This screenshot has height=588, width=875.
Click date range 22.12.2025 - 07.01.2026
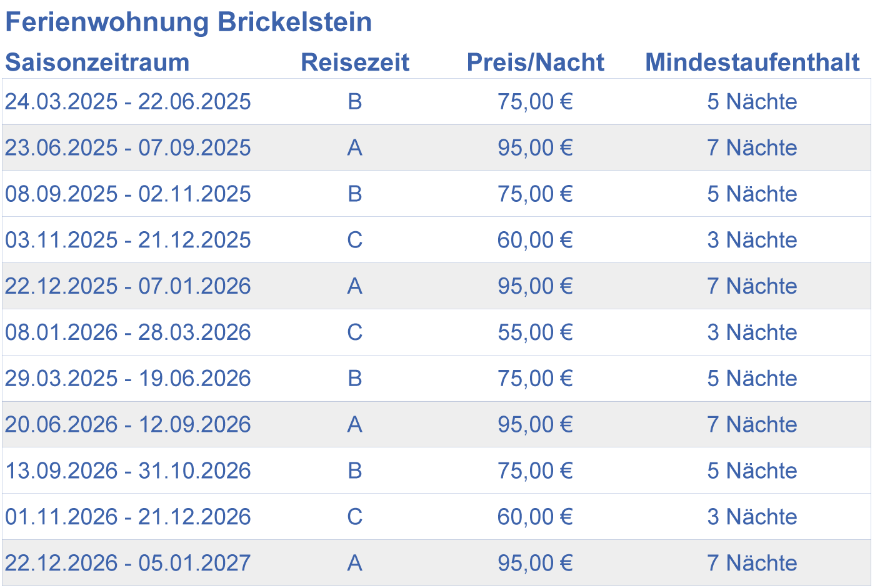[128, 286]
